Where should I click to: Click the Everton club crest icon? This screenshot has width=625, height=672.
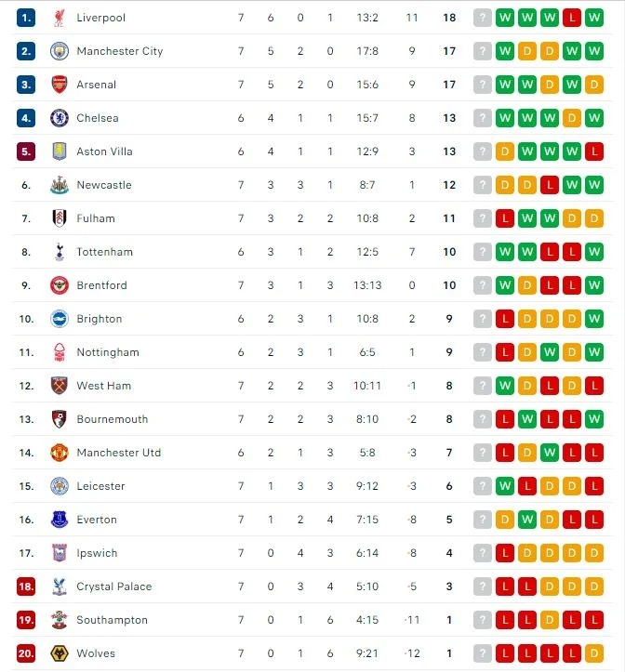click(60, 520)
